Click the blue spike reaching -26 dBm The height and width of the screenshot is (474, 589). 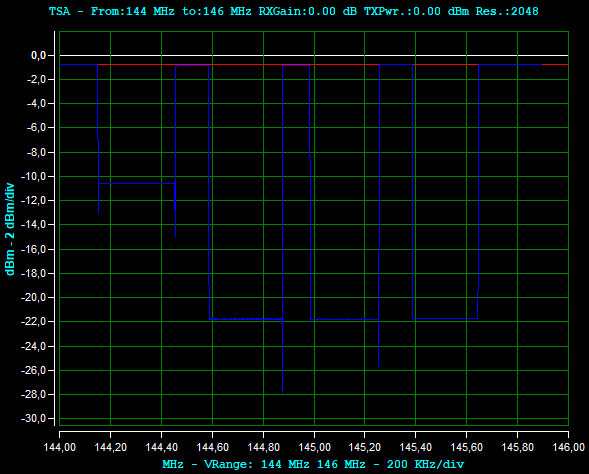(x=378, y=344)
